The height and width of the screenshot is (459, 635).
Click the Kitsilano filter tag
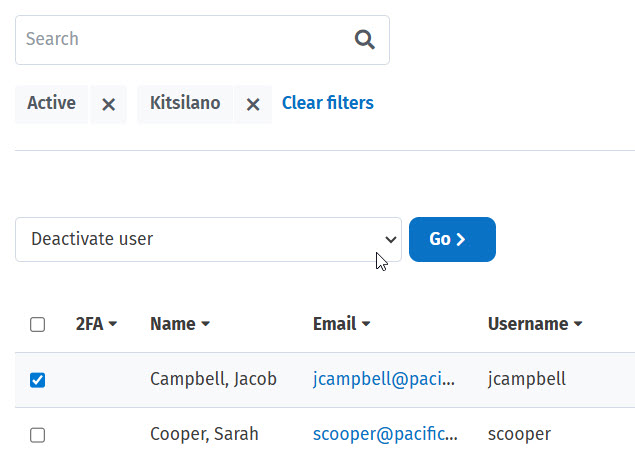point(185,104)
